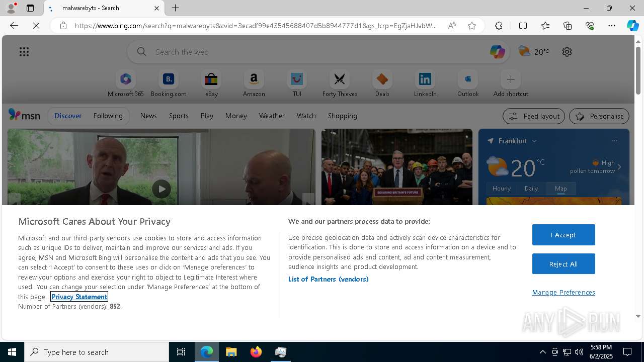The width and height of the screenshot is (644, 362).
Task: Open the page settings gear
Action: pyautogui.click(x=567, y=52)
